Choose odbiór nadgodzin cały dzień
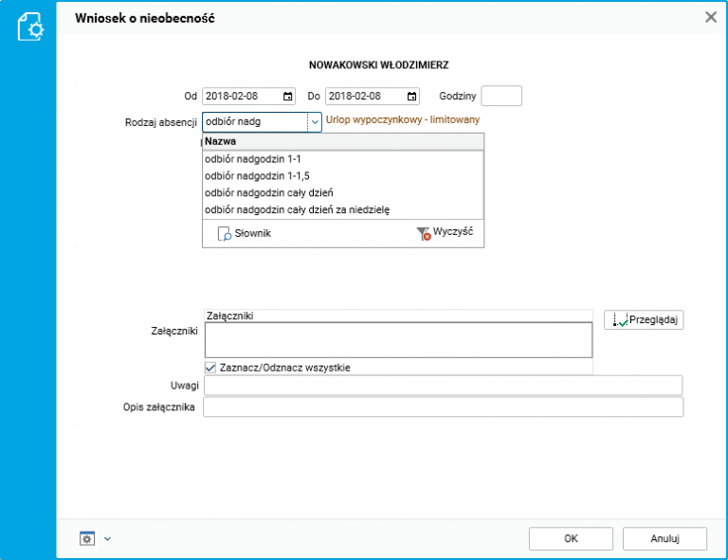 click(343, 192)
